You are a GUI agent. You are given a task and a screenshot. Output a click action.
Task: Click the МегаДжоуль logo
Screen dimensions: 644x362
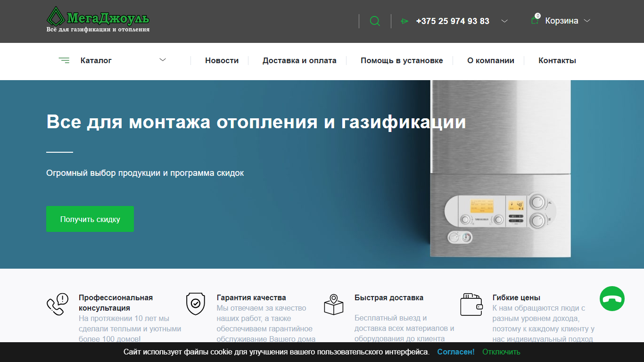tap(98, 20)
